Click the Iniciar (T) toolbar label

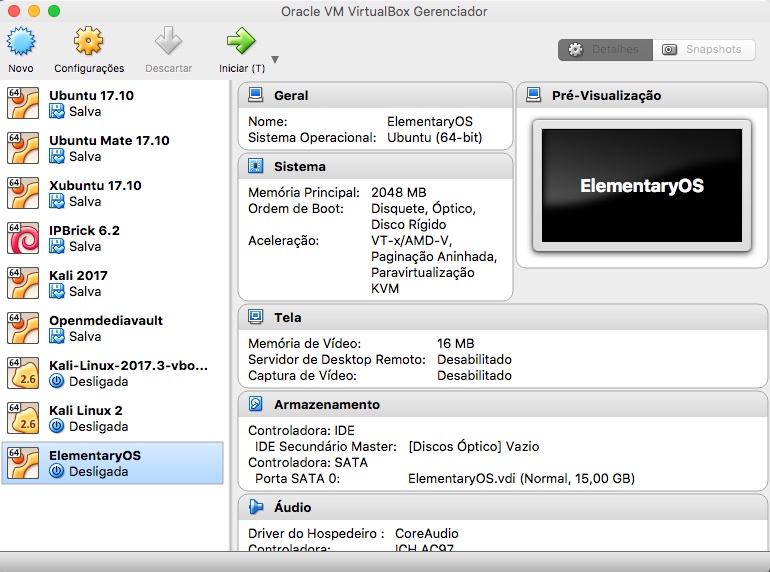(242, 68)
